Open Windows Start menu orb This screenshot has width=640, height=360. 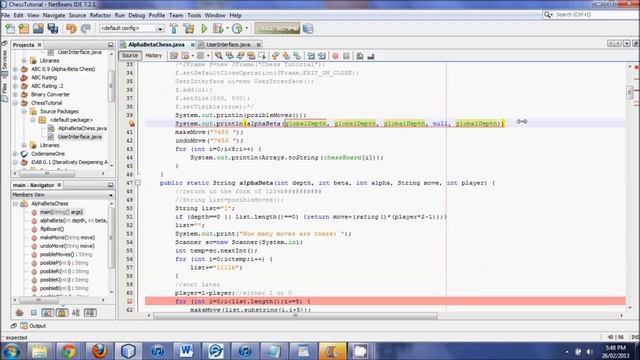(11, 351)
